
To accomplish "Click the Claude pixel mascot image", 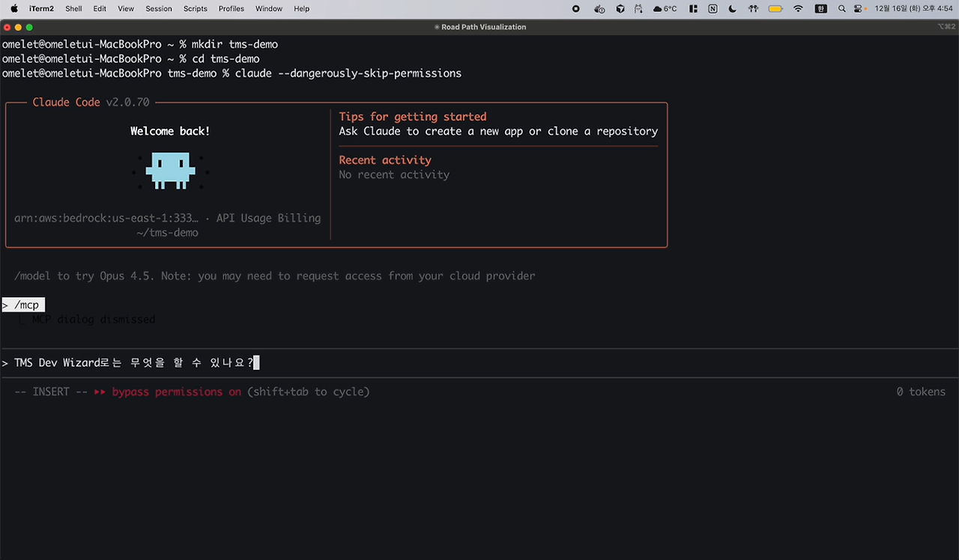I will tap(170, 170).
